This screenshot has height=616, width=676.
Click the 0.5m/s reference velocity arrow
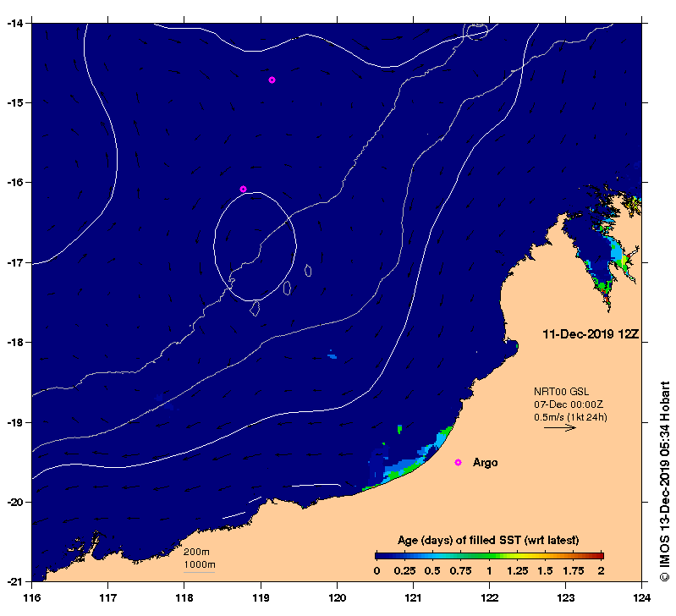(559, 427)
